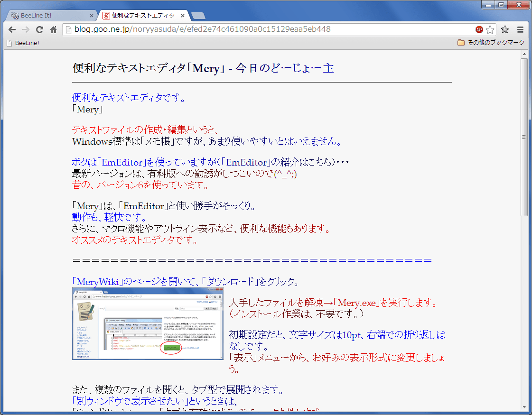Bookmark this page with the star icon
The width and height of the screenshot is (532, 415).
490,29
